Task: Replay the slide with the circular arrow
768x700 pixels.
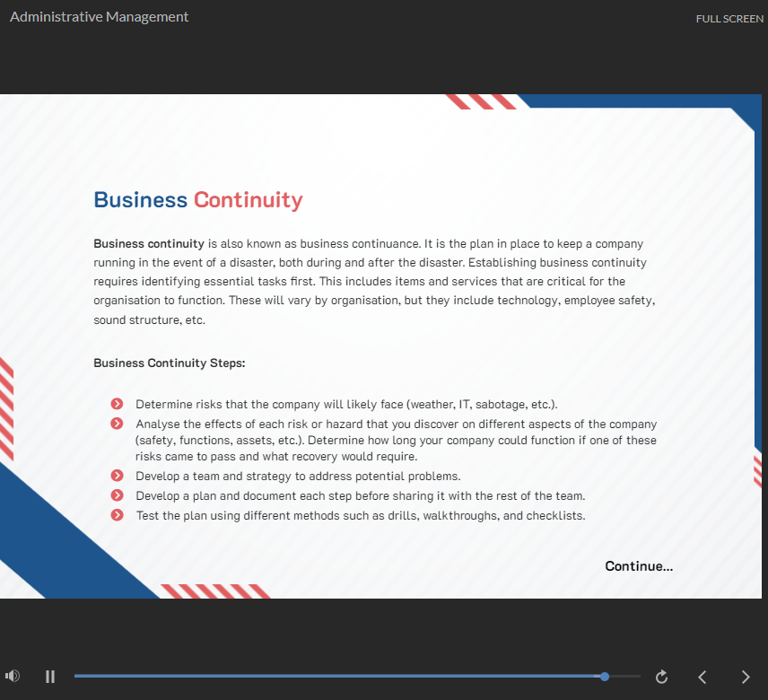Action: tap(662, 677)
